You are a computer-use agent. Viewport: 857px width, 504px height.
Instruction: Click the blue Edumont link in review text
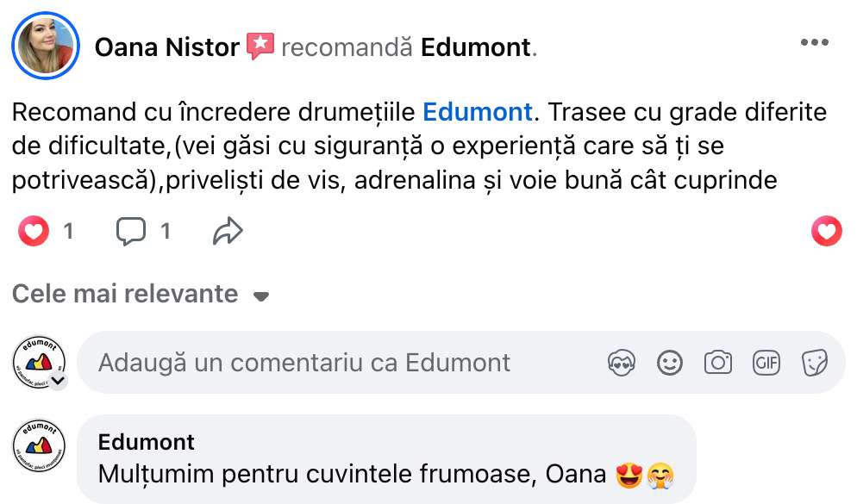477,112
